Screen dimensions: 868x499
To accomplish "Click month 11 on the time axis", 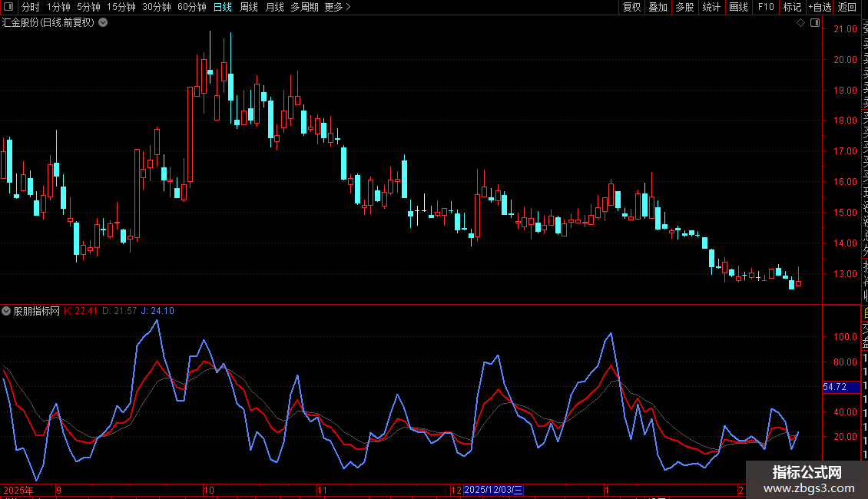I will click(322, 490).
